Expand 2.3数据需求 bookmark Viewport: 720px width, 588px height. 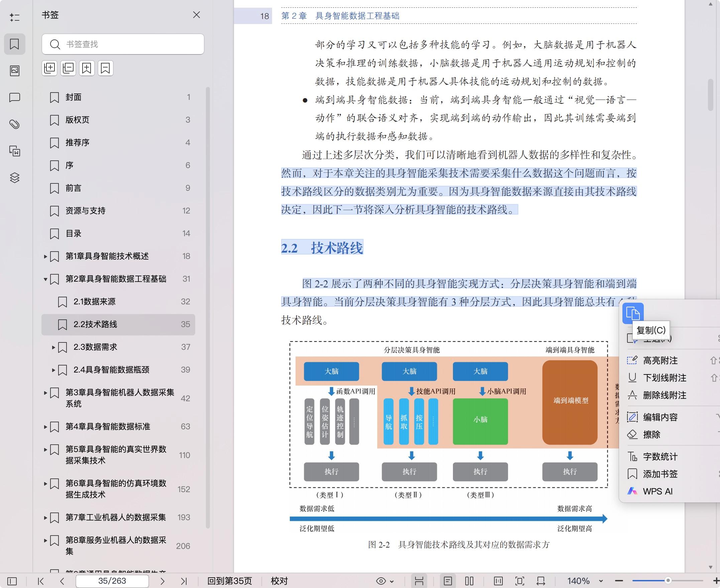click(53, 347)
